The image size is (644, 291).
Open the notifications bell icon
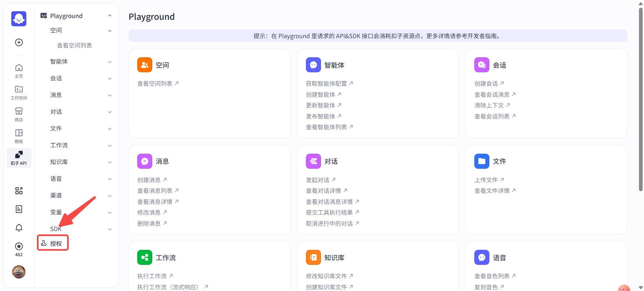(19, 228)
